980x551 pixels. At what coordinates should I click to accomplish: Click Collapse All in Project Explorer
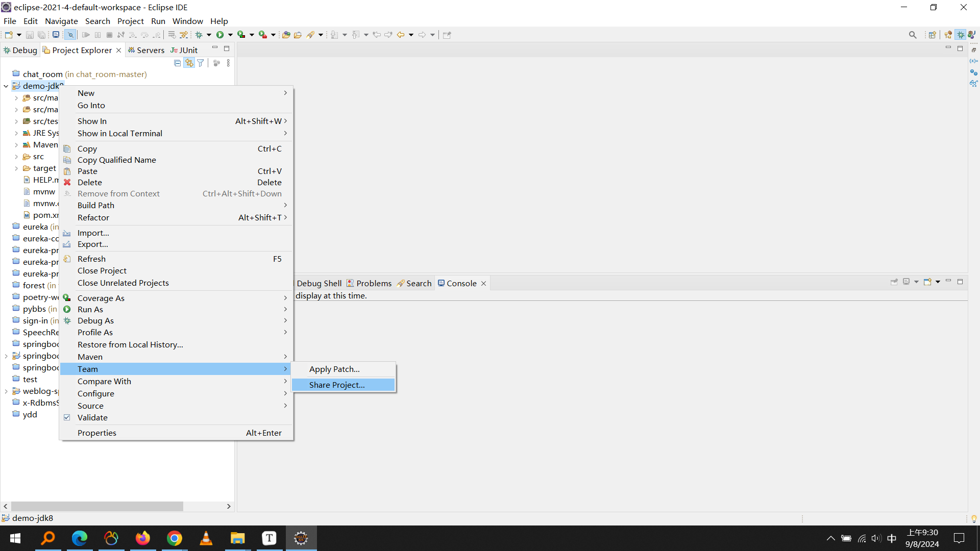click(177, 63)
